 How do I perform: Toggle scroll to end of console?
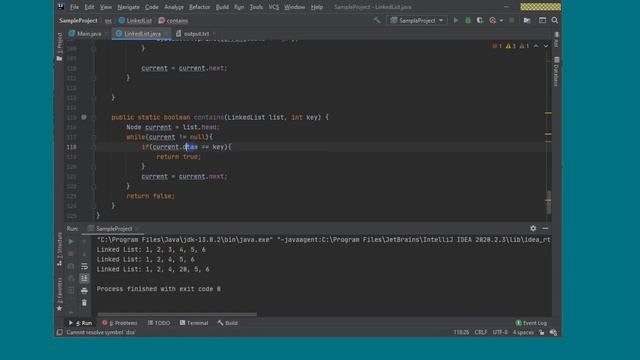84,278
